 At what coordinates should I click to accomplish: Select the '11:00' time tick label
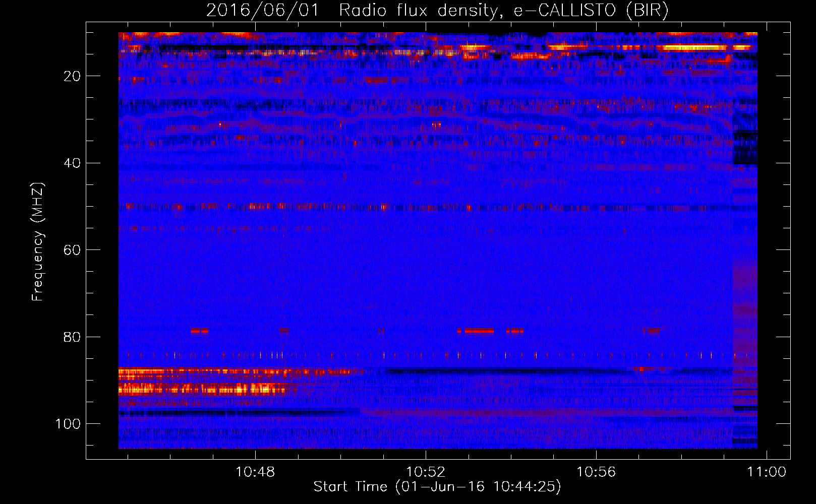tap(767, 472)
